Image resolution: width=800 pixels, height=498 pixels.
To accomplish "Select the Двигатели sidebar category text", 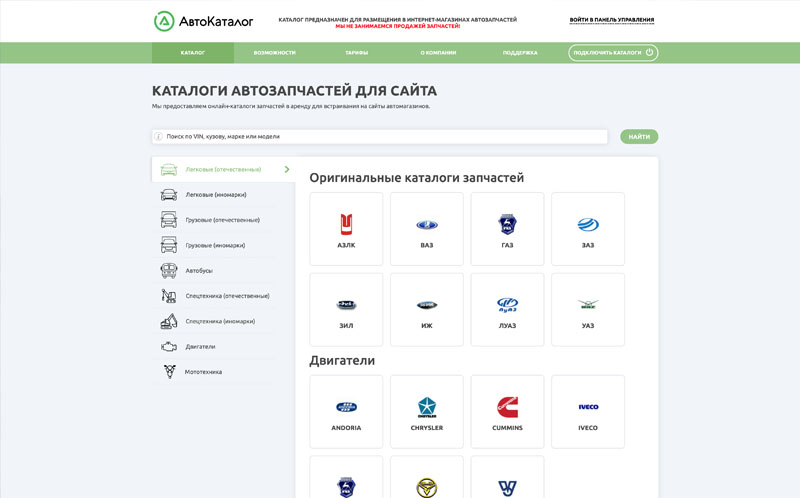I will 200,346.
